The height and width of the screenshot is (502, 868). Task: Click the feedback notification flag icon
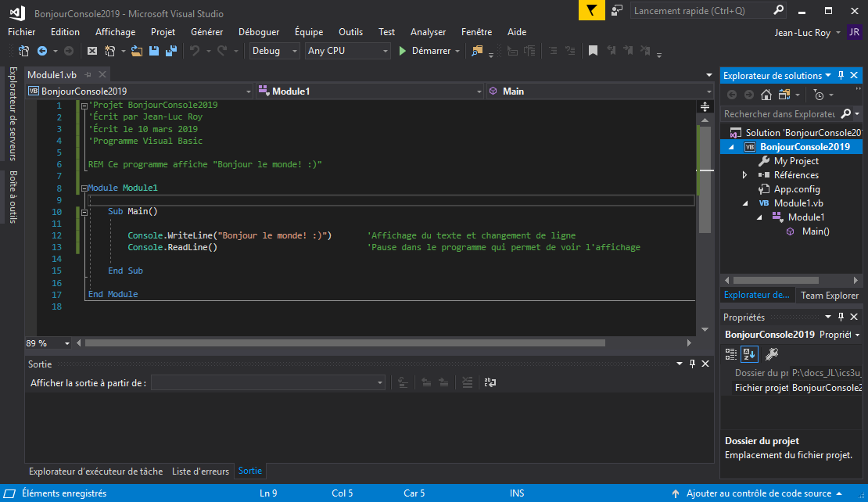[x=592, y=10]
